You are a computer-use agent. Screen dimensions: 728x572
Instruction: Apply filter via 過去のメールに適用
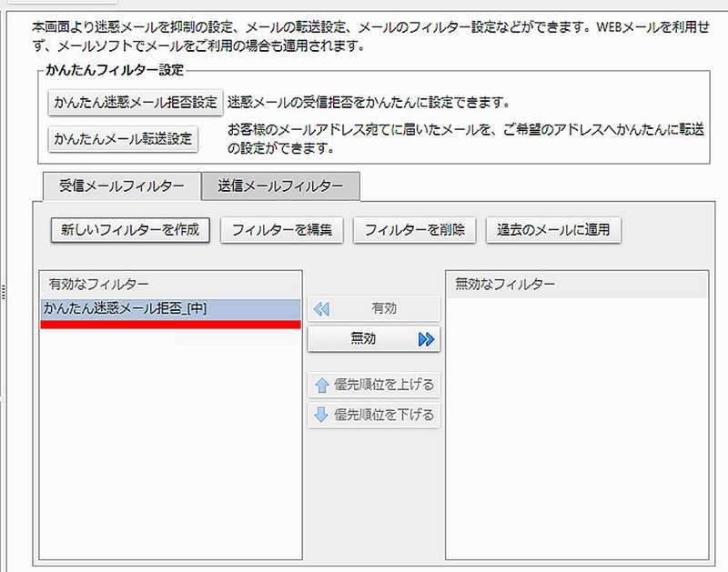[553, 230]
